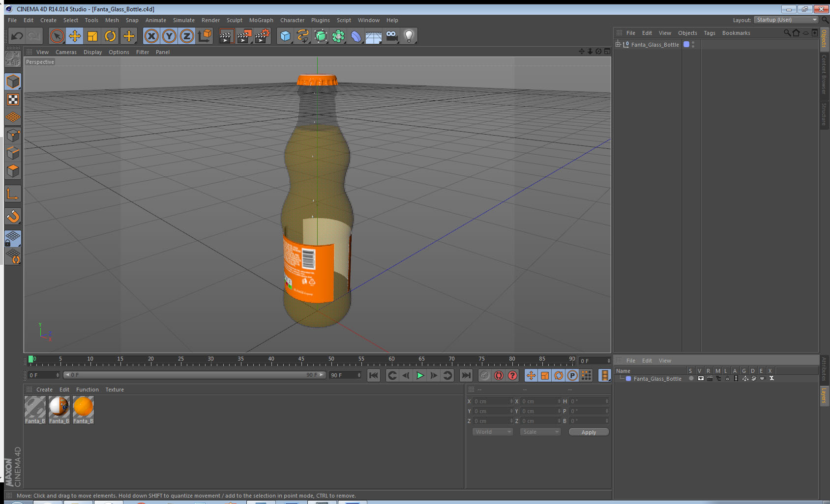Viewport: 830px width, 504px height.
Task: Add a HyperNURBS generator
Action: tap(321, 36)
